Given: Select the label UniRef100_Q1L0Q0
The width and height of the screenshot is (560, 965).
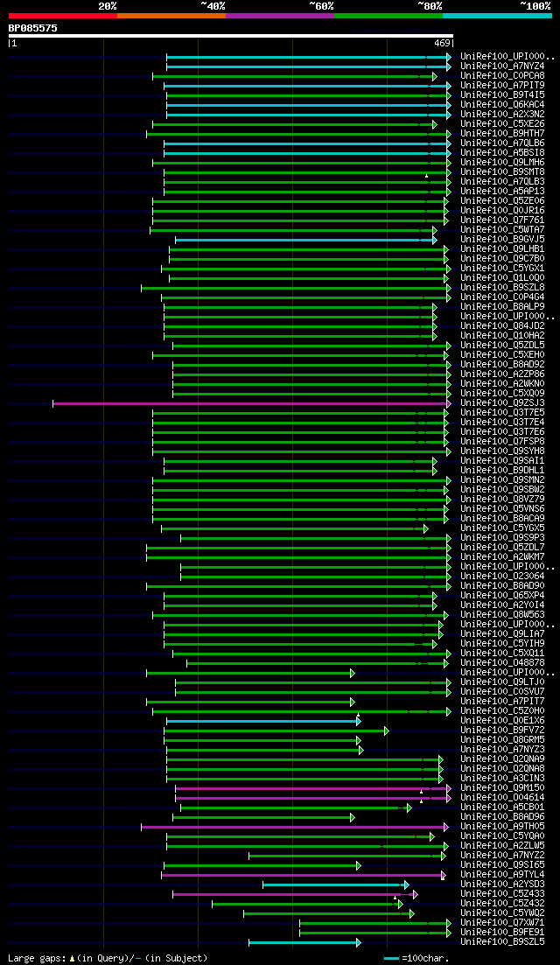Looking at the screenshot, I should pos(503,278).
